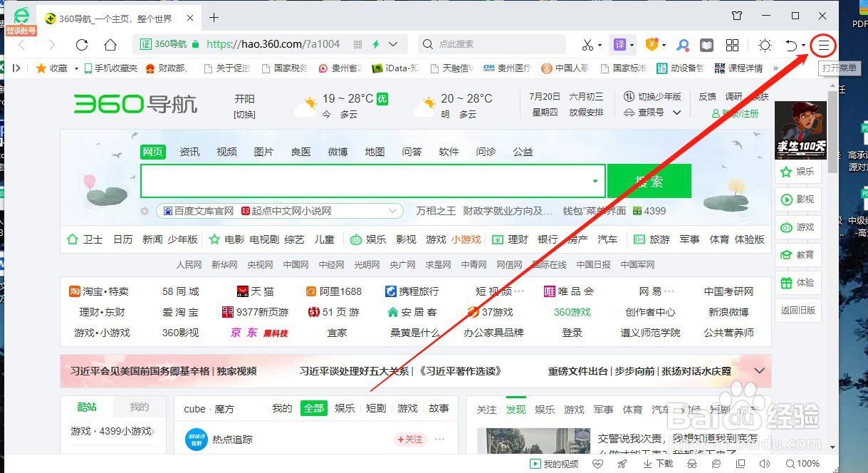The width and height of the screenshot is (868, 473).
Task: Click the orange shield wallet icon
Action: (x=652, y=45)
